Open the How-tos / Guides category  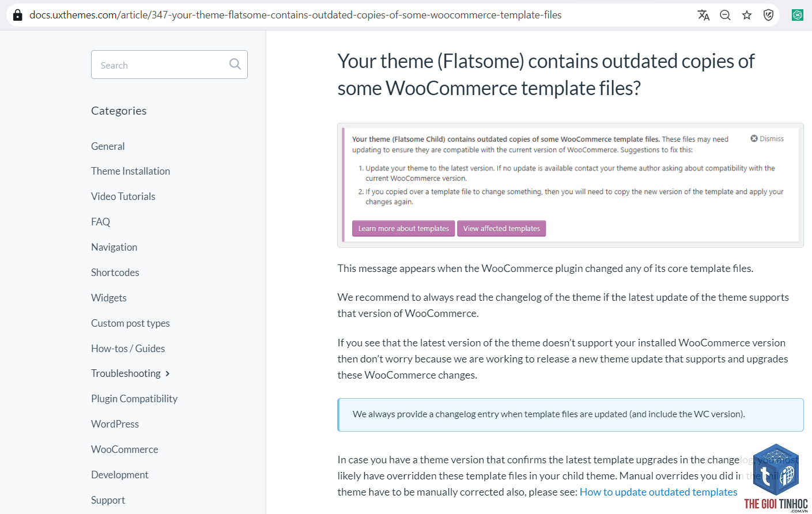[x=128, y=349]
